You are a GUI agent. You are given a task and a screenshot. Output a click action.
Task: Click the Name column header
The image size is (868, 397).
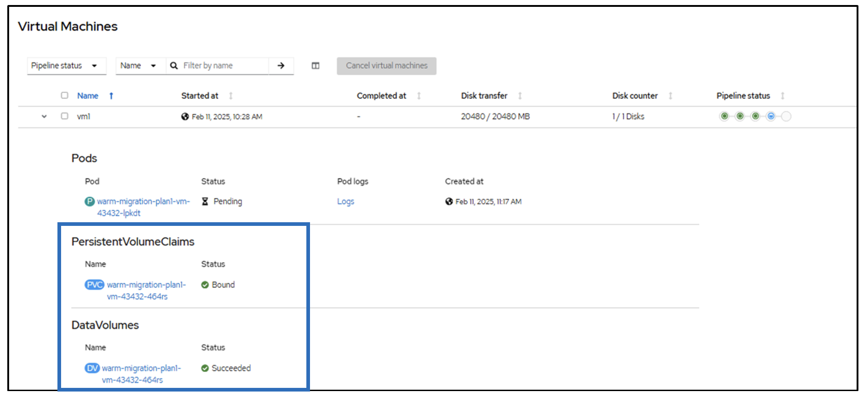point(88,96)
